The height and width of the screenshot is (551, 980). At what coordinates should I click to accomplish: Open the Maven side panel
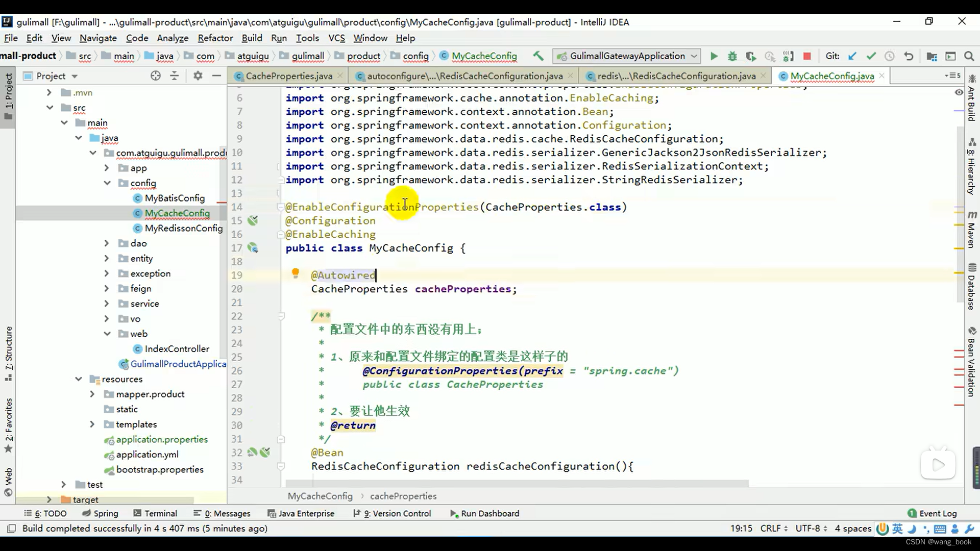coord(972,229)
